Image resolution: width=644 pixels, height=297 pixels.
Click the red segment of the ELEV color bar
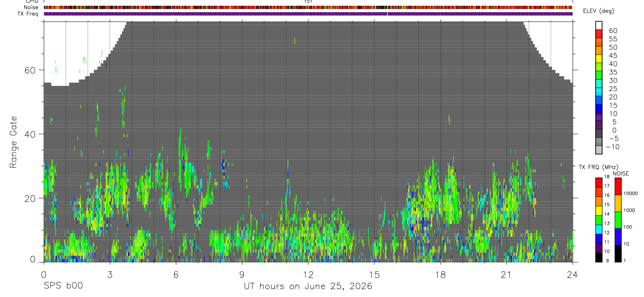coord(599,34)
